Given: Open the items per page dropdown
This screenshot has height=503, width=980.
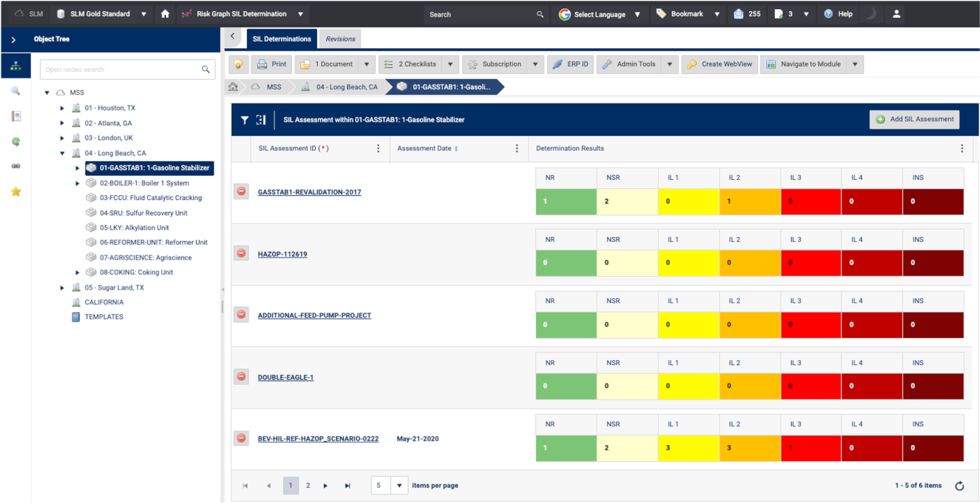Looking at the screenshot, I should (399, 486).
